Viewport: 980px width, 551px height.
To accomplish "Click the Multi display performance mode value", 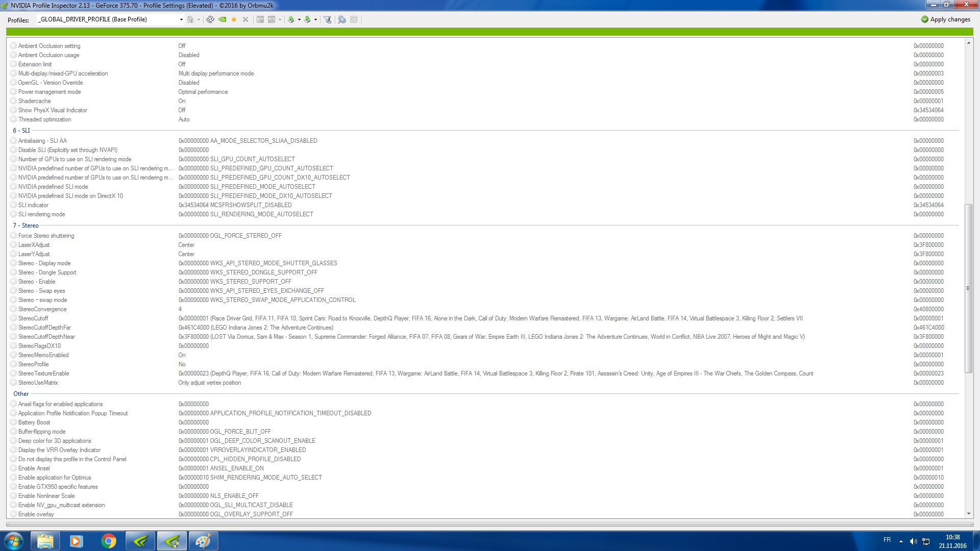I will pos(216,73).
